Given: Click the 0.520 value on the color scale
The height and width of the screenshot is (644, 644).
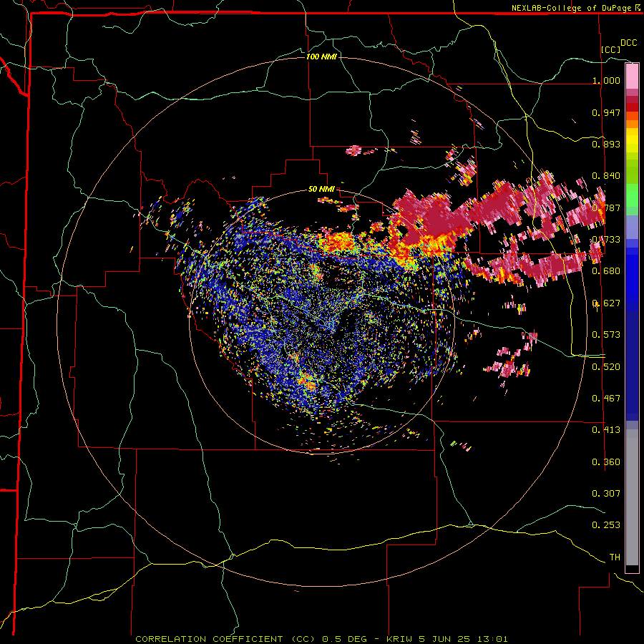Looking at the screenshot, I should pyautogui.click(x=606, y=367).
